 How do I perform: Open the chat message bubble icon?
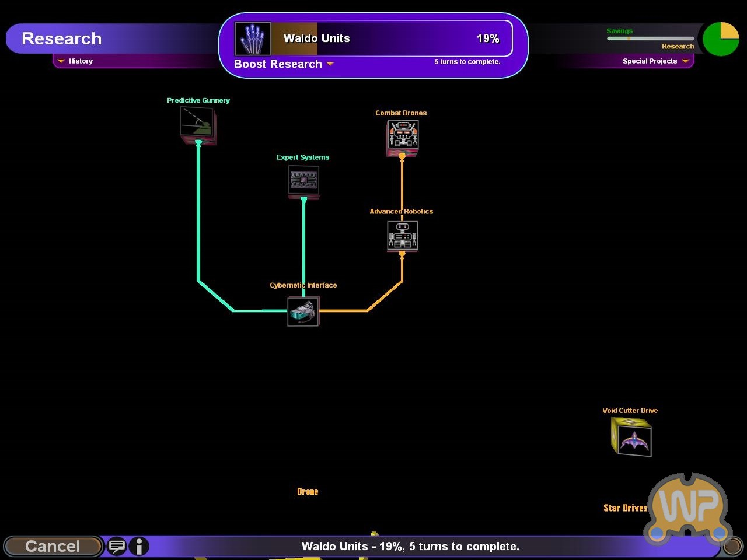[117, 547]
